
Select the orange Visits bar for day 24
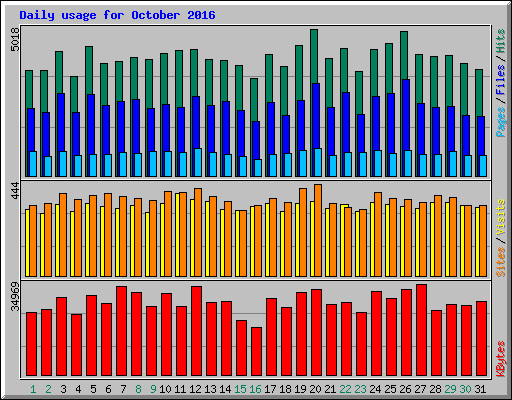(x=378, y=234)
